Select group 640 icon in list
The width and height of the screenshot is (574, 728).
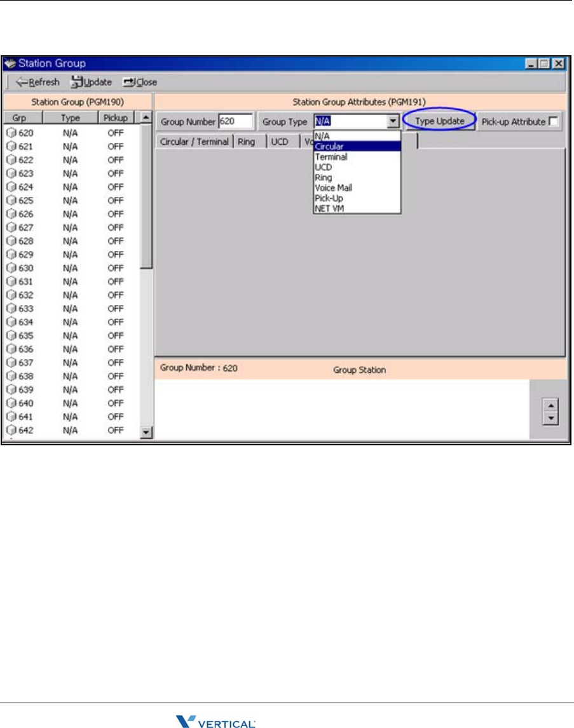[11, 403]
